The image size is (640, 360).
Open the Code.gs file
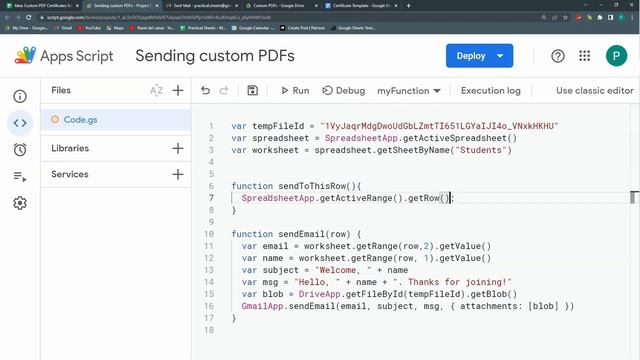point(116,120)
